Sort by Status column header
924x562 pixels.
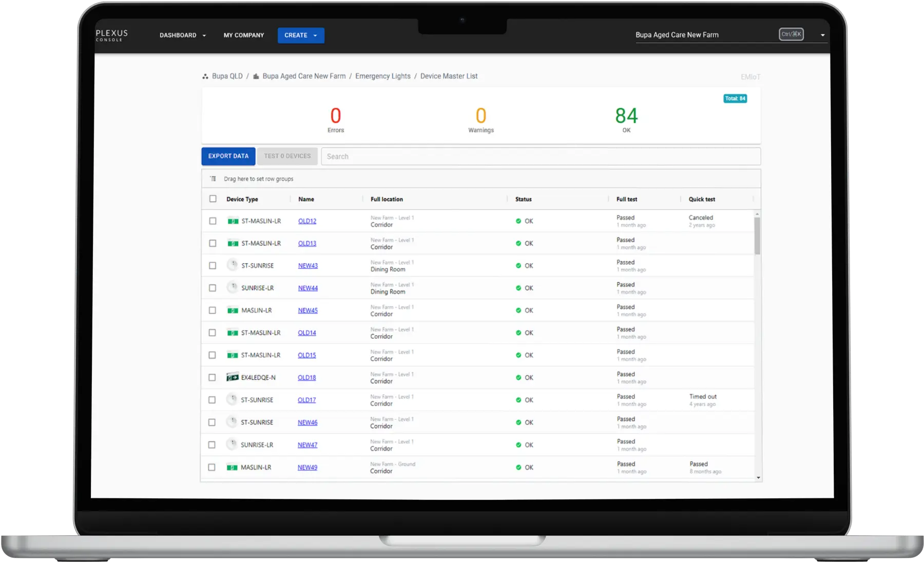click(x=524, y=199)
